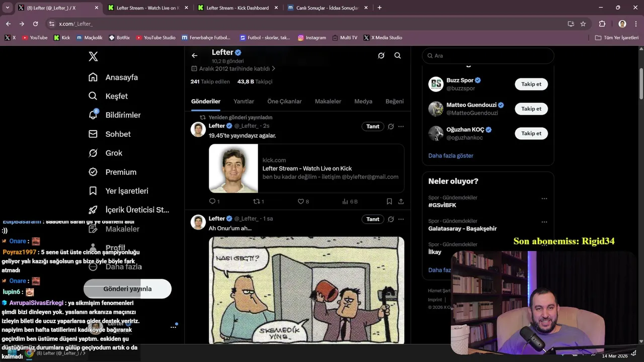Screen dimensions: 644x362
Task: Bookmark the 19.45 post
Action: [389, 202]
